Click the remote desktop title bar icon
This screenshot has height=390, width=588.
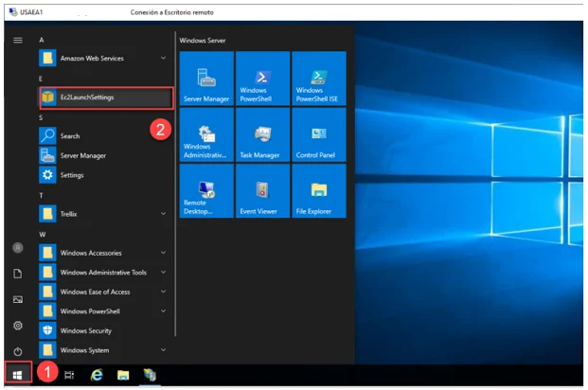click(13, 12)
